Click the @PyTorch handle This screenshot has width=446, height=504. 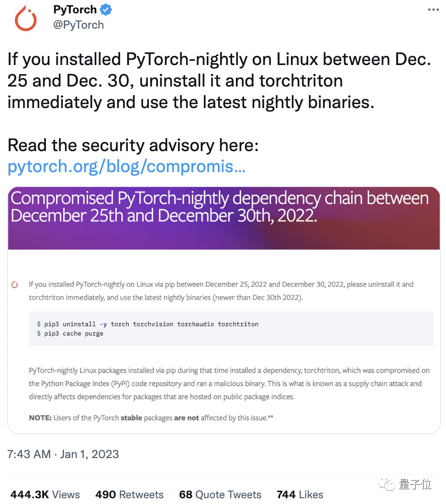[x=79, y=25]
